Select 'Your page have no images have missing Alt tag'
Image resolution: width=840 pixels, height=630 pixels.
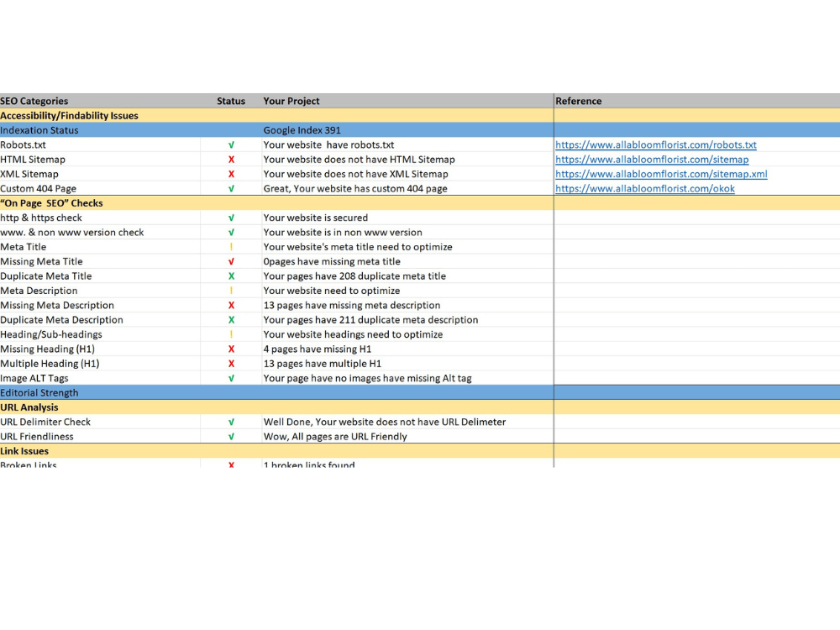[x=407, y=378]
